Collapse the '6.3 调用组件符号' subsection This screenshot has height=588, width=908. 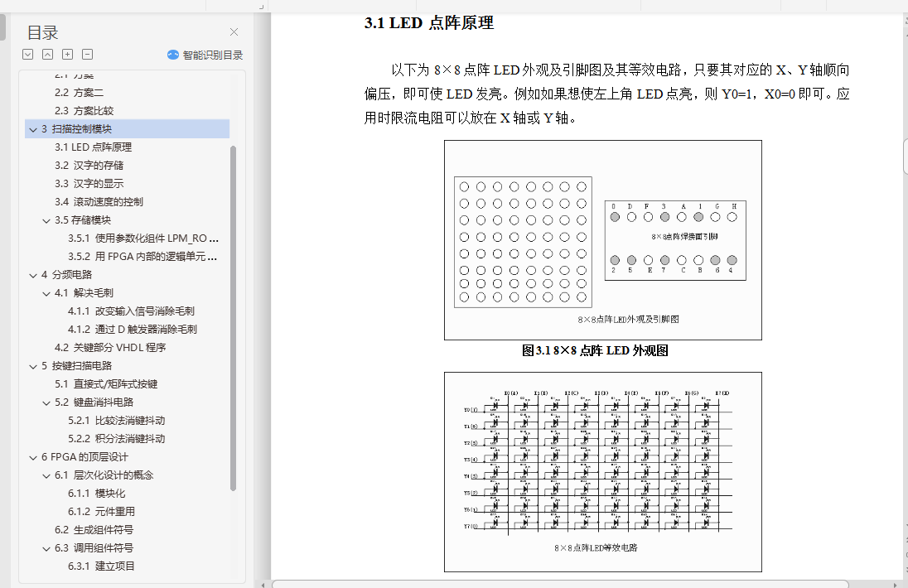click(46, 548)
